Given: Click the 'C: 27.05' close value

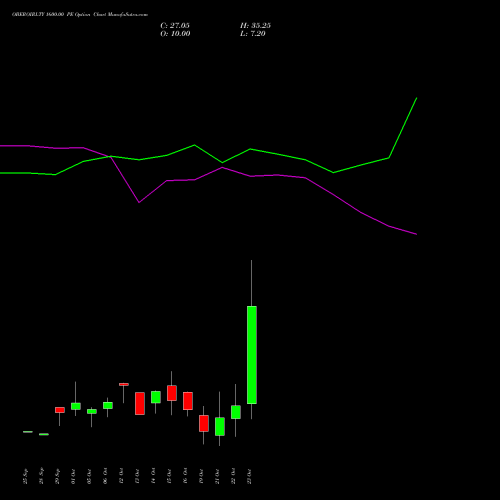Looking at the screenshot, I should [x=175, y=26].
